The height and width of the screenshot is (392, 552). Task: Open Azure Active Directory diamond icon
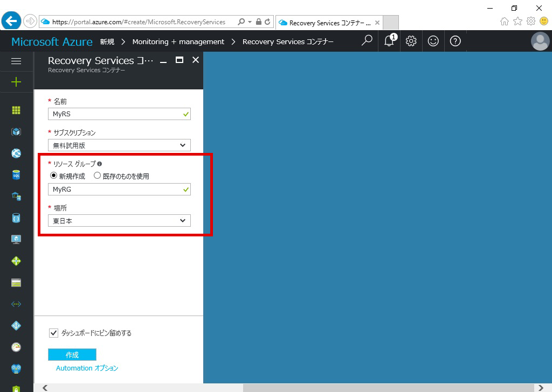click(16, 326)
